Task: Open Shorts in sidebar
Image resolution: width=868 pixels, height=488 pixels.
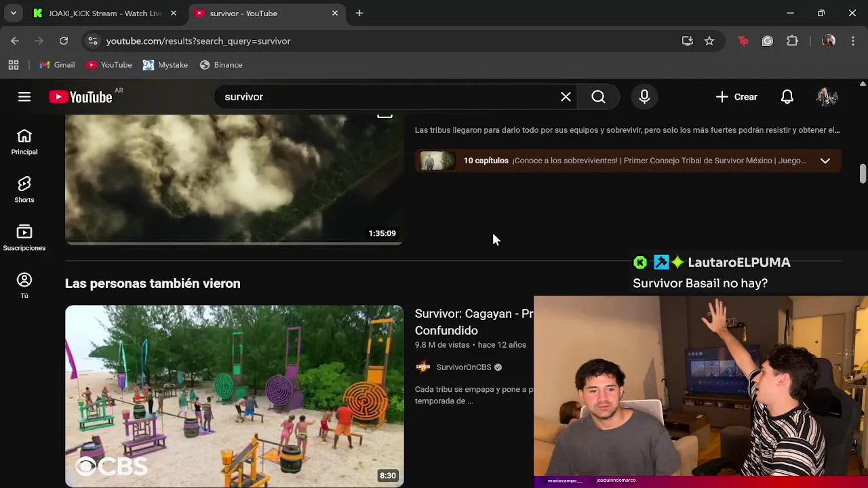Action: pyautogui.click(x=24, y=190)
